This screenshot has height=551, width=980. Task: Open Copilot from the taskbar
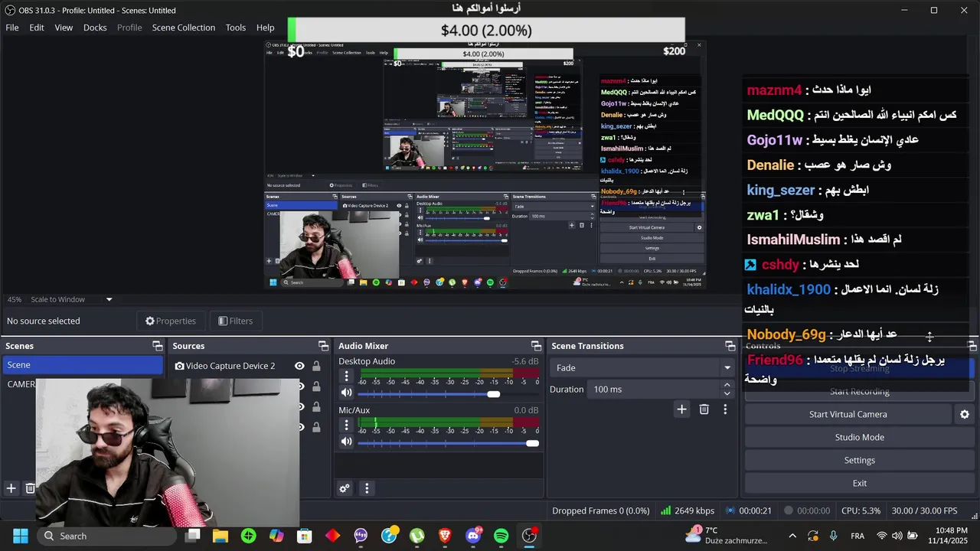point(276,536)
